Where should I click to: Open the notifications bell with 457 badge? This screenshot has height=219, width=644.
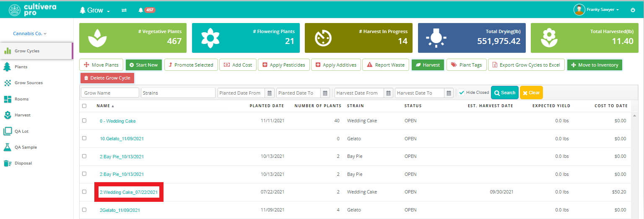coord(146,10)
